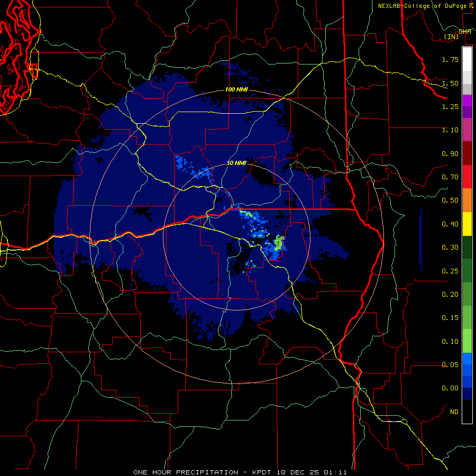Click the 0.90 legend value

tap(450, 153)
